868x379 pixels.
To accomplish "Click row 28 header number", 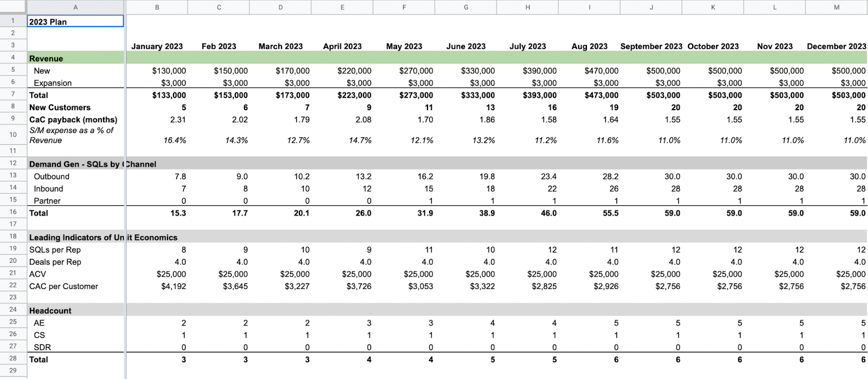I will 13,358.
